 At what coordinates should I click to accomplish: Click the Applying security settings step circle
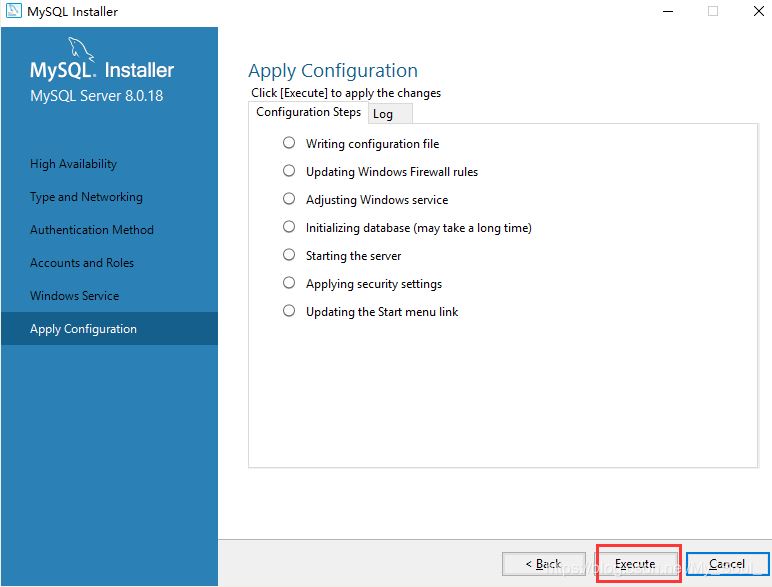pyautogui.click(x=289, y=283)
